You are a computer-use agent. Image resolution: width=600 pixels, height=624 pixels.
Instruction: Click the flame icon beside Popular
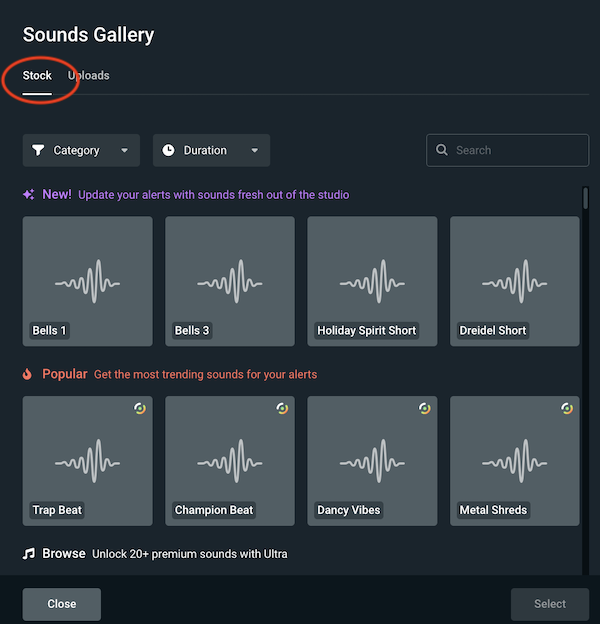pyautogui.click(x=28, y=374)
